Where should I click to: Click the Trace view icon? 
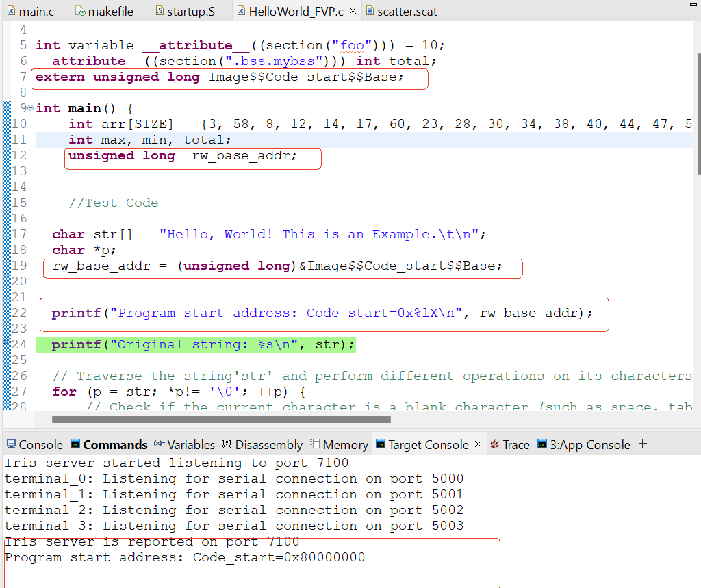click(x=494, y=445)
